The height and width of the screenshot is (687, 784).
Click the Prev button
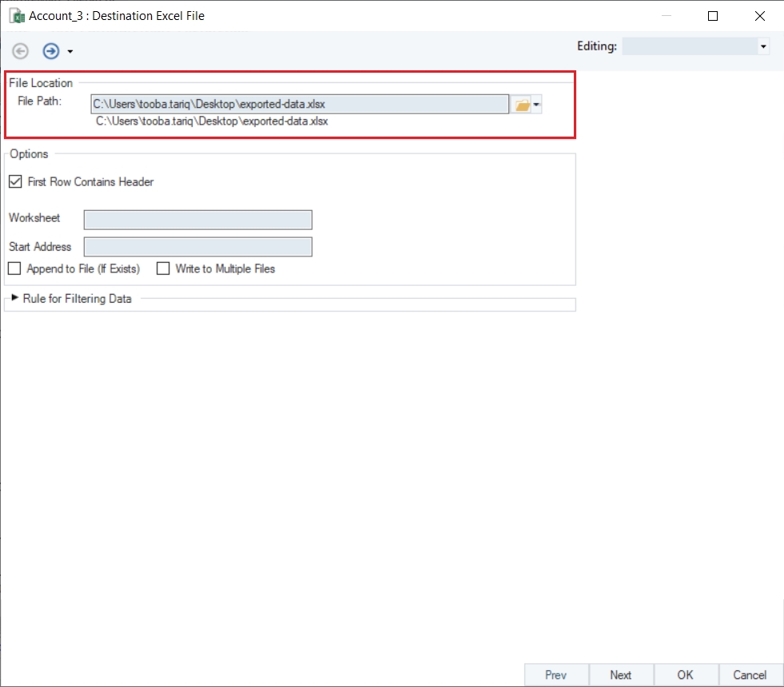(556, 675)
